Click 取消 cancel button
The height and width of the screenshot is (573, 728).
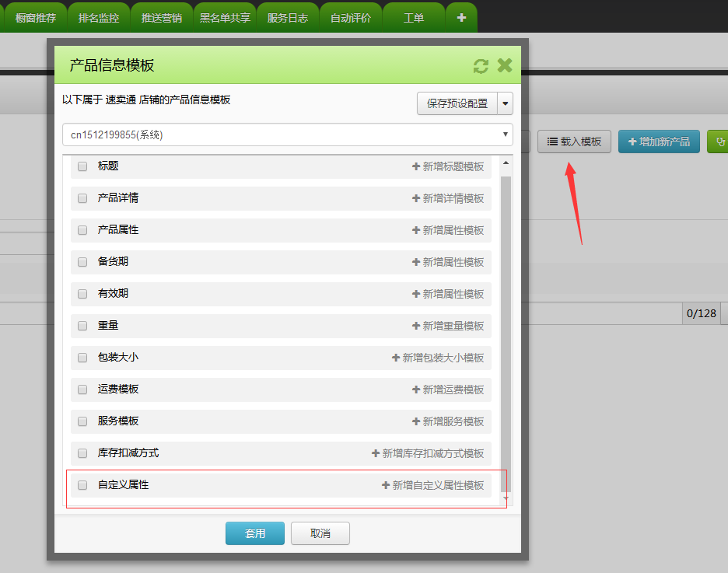[320, 533]
